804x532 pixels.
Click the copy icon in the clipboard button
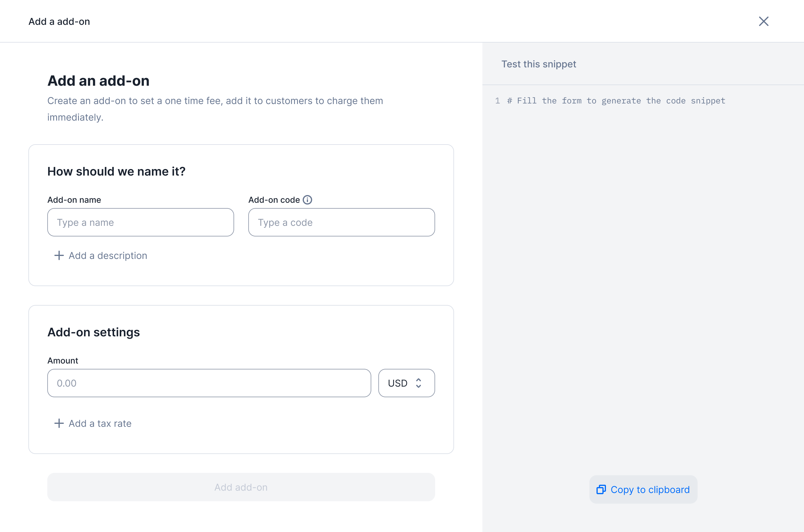pos(601,490)
